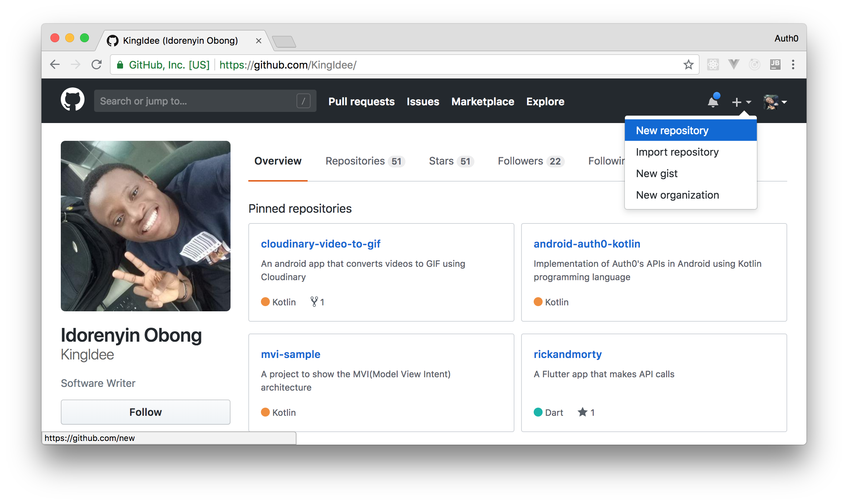The width and height of the screenshot is (848, 504).
Task: Select Import repository option
Action: click(x=677, y=152)
